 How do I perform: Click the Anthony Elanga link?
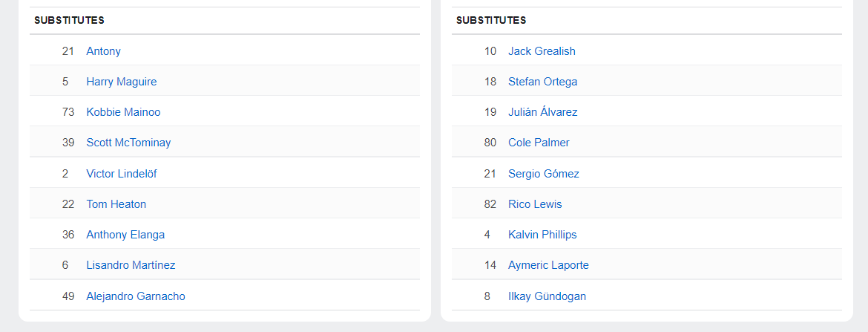click(125, 235)
